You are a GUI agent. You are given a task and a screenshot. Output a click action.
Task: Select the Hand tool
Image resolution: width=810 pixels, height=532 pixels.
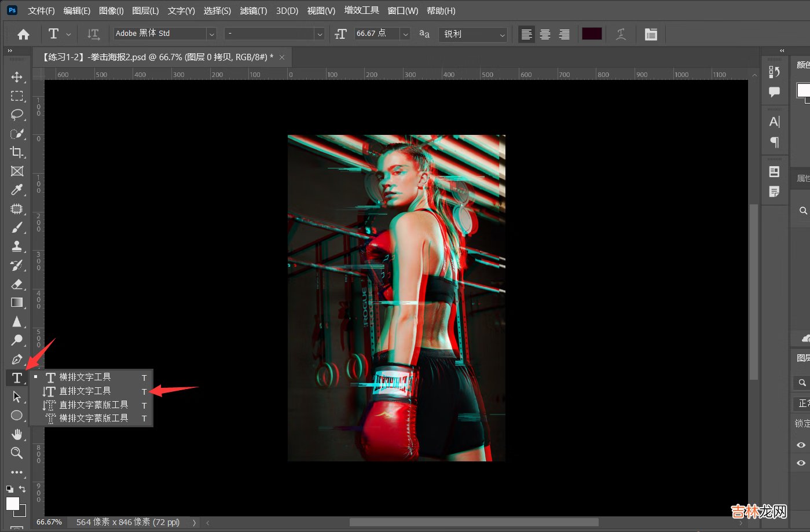pyautogui.click(x=17, y=434)
